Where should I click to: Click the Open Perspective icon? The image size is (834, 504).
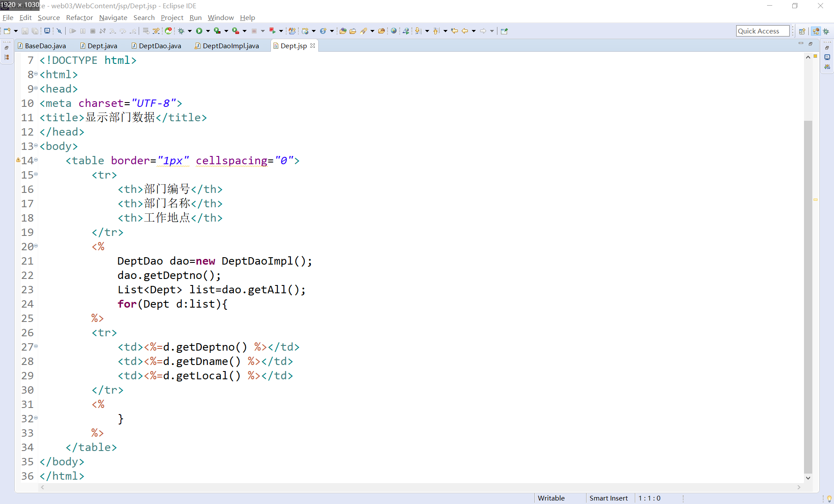pos(802,31)
